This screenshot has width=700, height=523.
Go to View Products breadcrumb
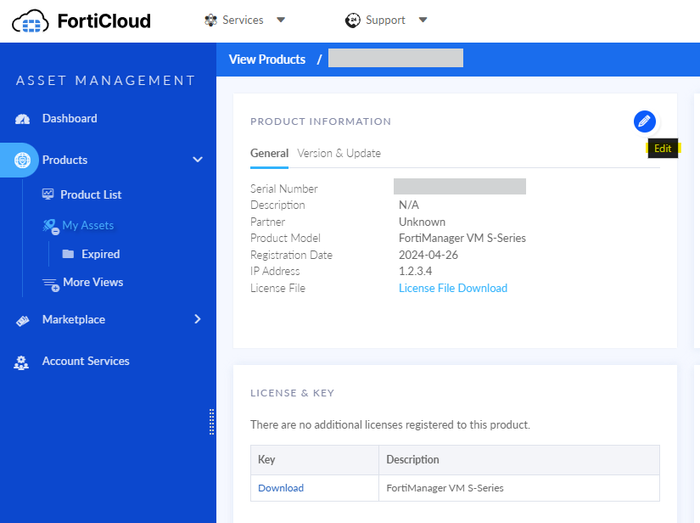[267, 59]
